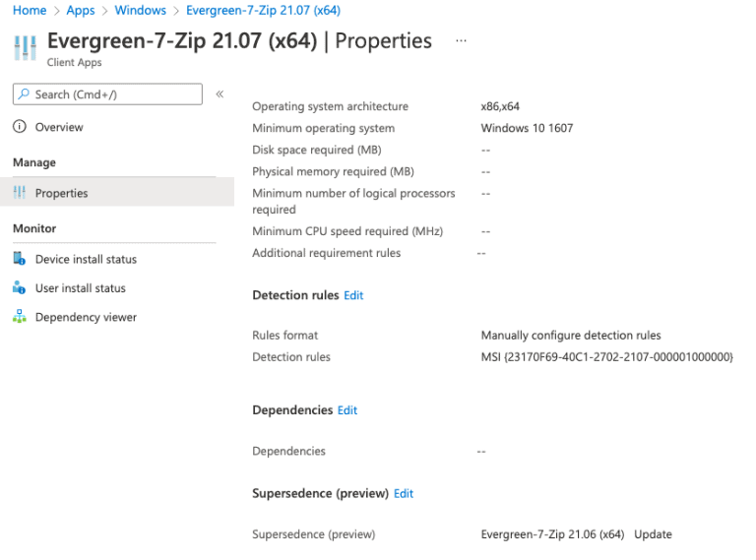Click the Dependency viewer icon
This screenshot has width=756, height=560.
19,317
